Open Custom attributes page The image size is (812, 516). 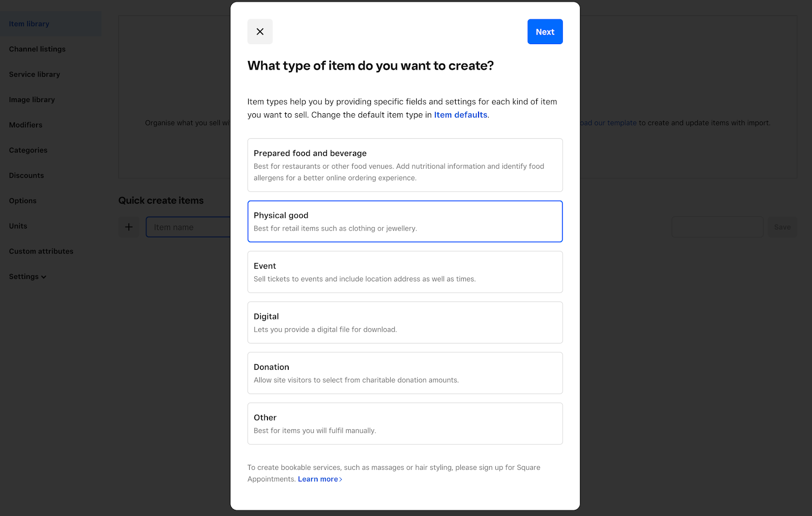[41, 251]
